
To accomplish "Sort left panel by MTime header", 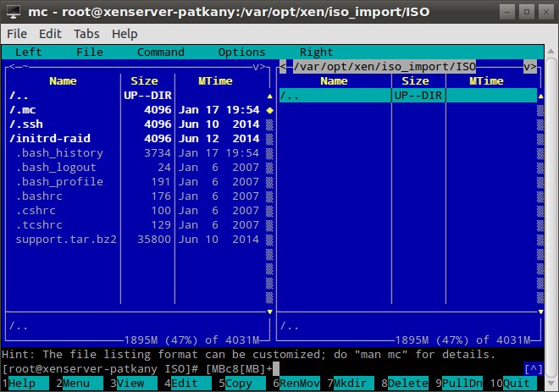I will pyautogui.click(x=215, y=81).
